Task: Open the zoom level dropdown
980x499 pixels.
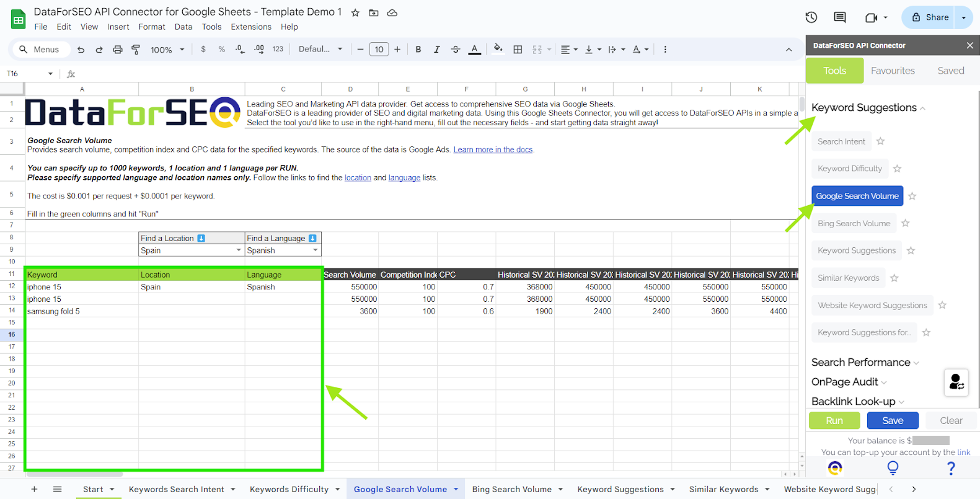Action: (167, 50)
